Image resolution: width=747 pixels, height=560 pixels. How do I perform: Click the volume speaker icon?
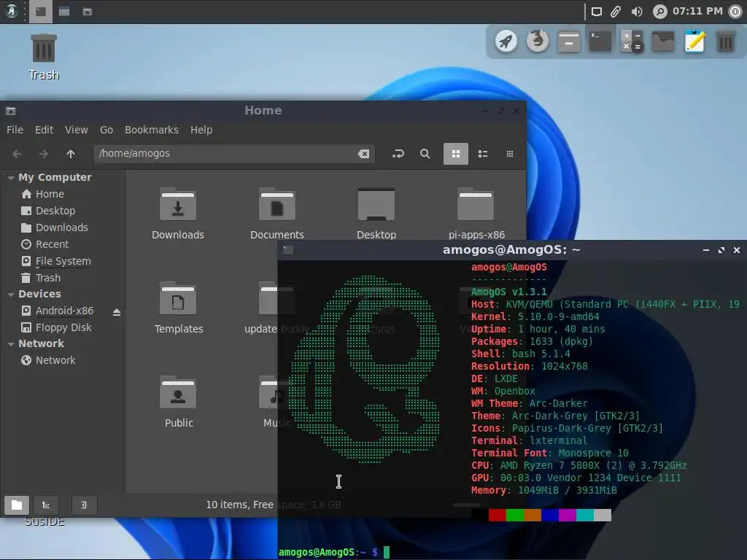tap(636, 12)
